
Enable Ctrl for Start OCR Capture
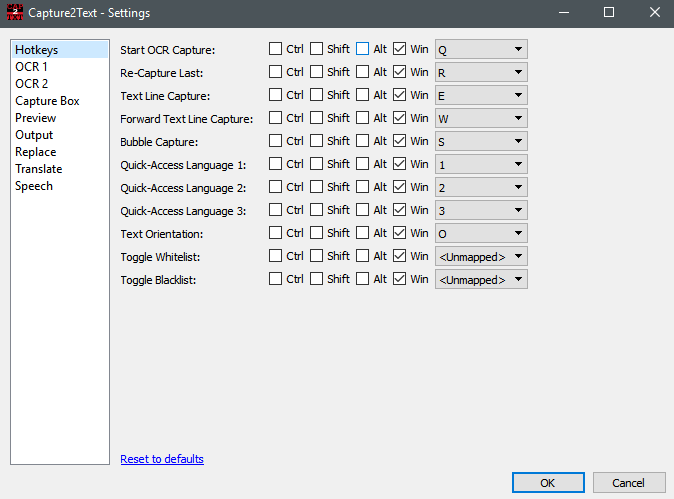tap(275, 49)
